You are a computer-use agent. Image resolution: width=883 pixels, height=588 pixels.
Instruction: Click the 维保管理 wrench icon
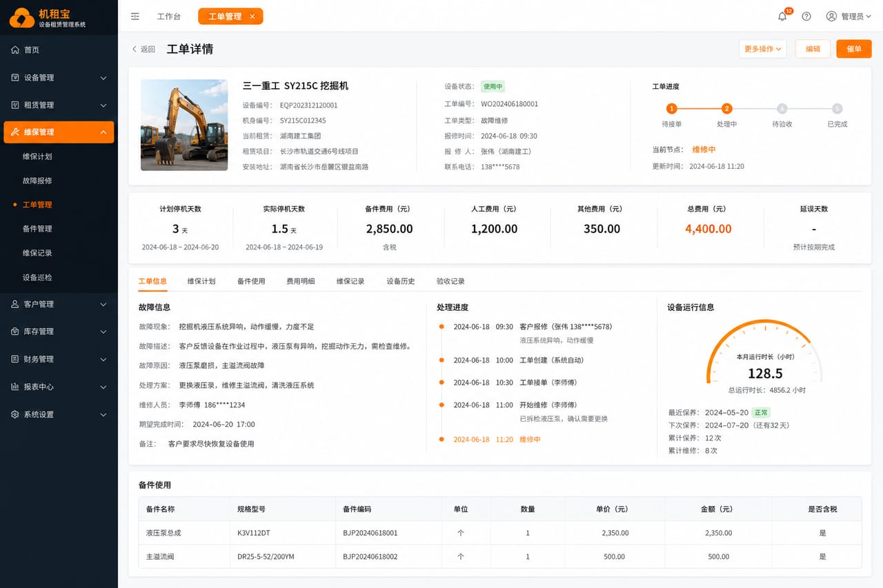[x=15, y=132]
